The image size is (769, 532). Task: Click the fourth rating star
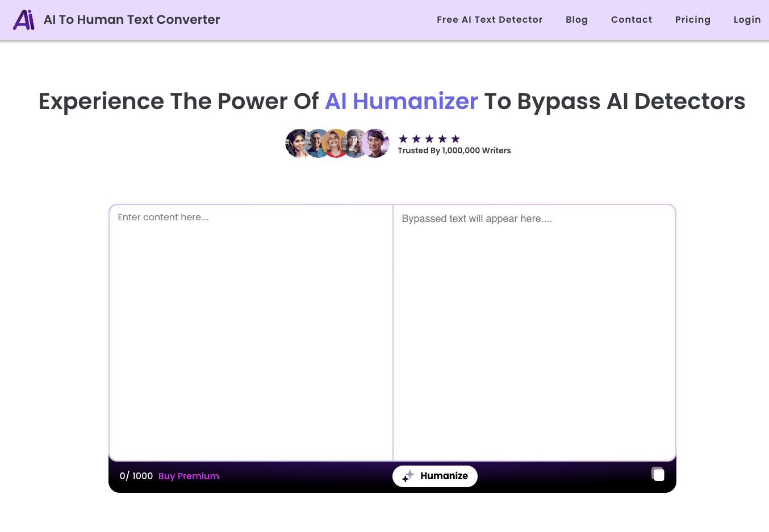pos(444,139)
